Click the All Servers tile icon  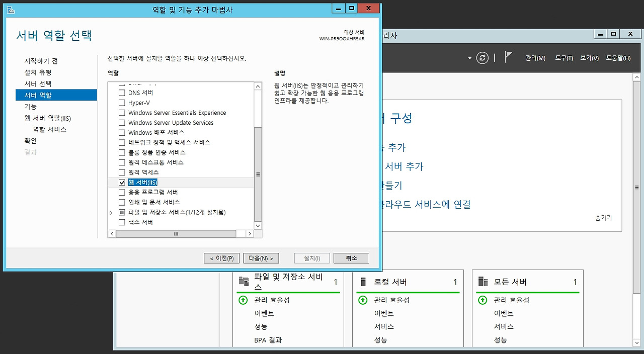pyautogui.click(x=483, y=282)
